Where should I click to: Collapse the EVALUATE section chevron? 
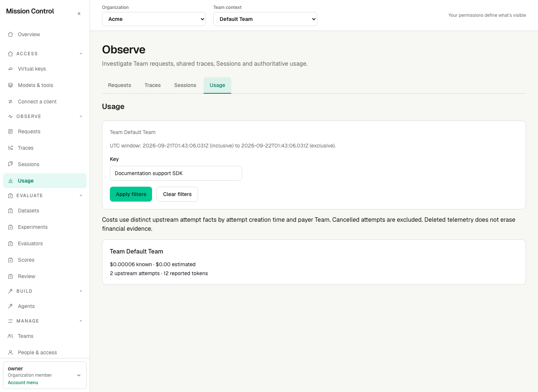(x=81, y=196)
